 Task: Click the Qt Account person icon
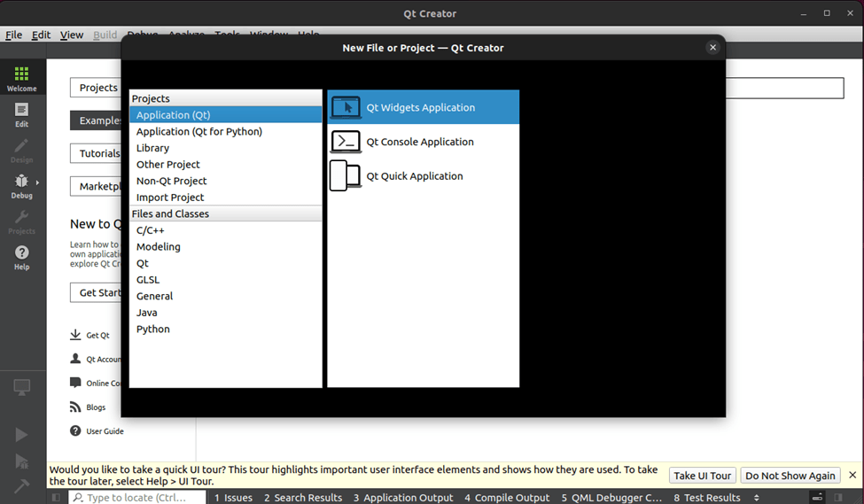point(75,359)
